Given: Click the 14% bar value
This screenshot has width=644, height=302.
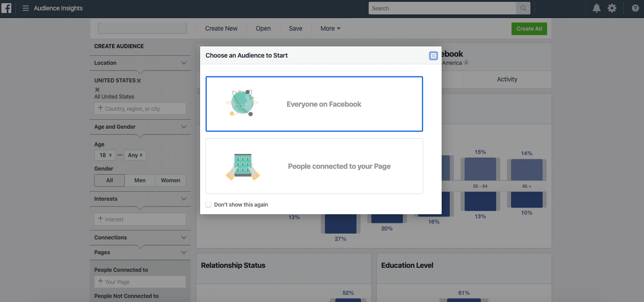Looking at the screenshot, I should (527, 153).
